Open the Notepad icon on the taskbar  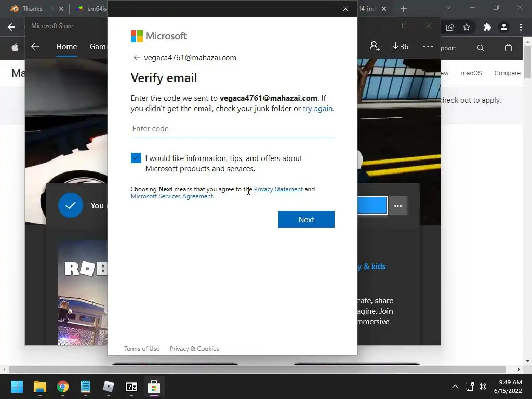click(86, 387)
